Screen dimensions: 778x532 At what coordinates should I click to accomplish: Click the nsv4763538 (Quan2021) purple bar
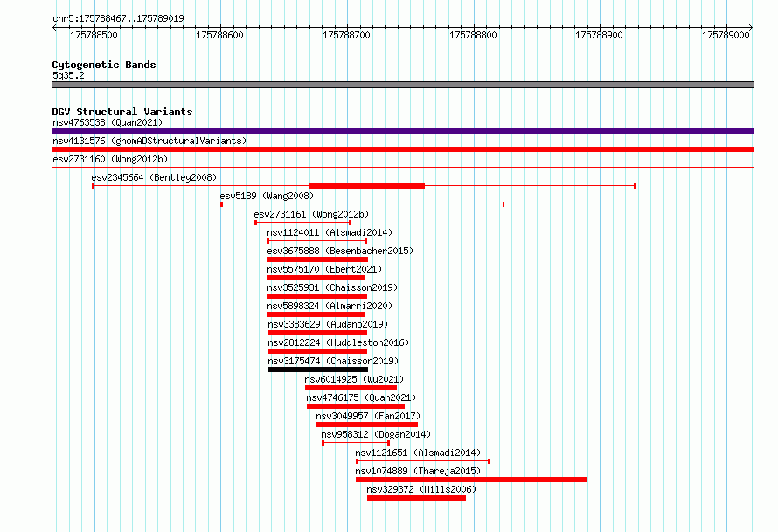(x=402, y=131)
